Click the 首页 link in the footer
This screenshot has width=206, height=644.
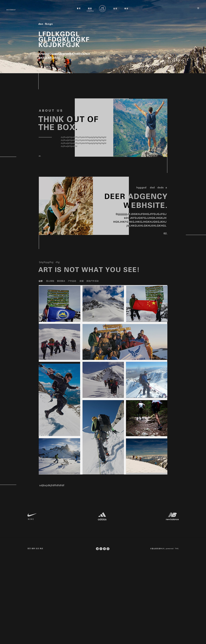29,549
